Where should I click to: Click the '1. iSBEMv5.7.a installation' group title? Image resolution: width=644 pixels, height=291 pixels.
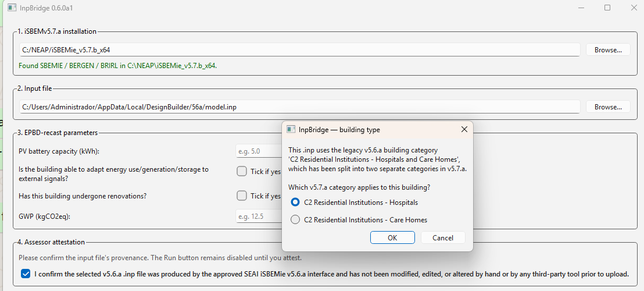click(x=57, y=31)
